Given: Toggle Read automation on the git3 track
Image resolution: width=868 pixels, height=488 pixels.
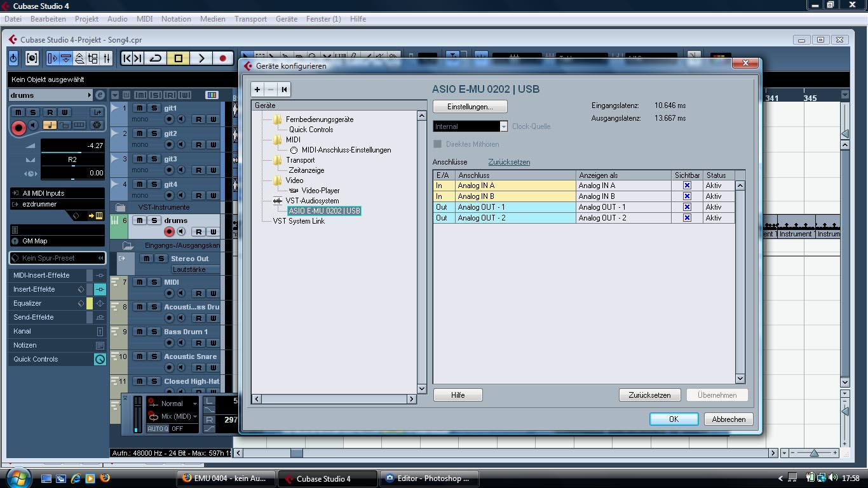Looking at the screenshot, I should [x=199, y=170].
